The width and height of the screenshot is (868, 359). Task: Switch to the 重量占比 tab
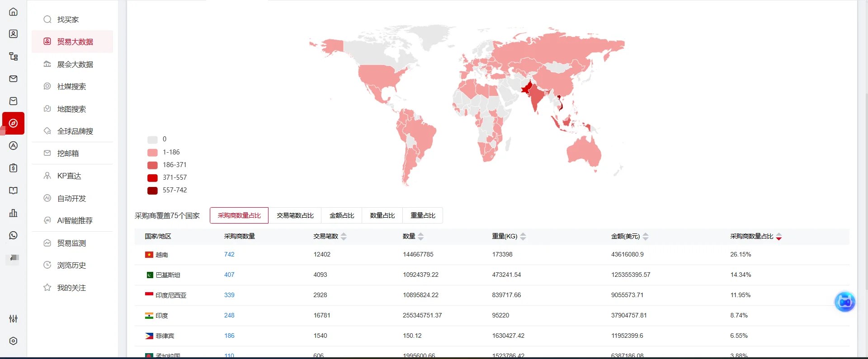[423, 215]
